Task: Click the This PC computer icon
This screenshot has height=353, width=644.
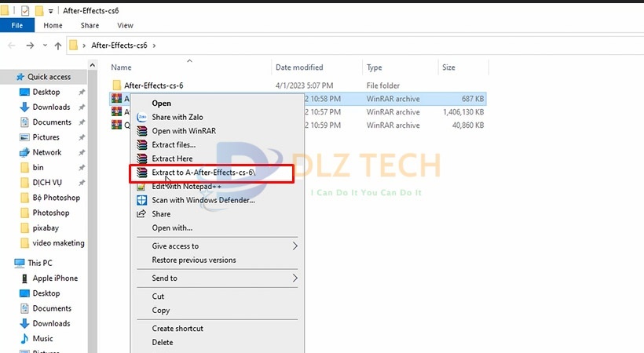Action: point(20,263)
